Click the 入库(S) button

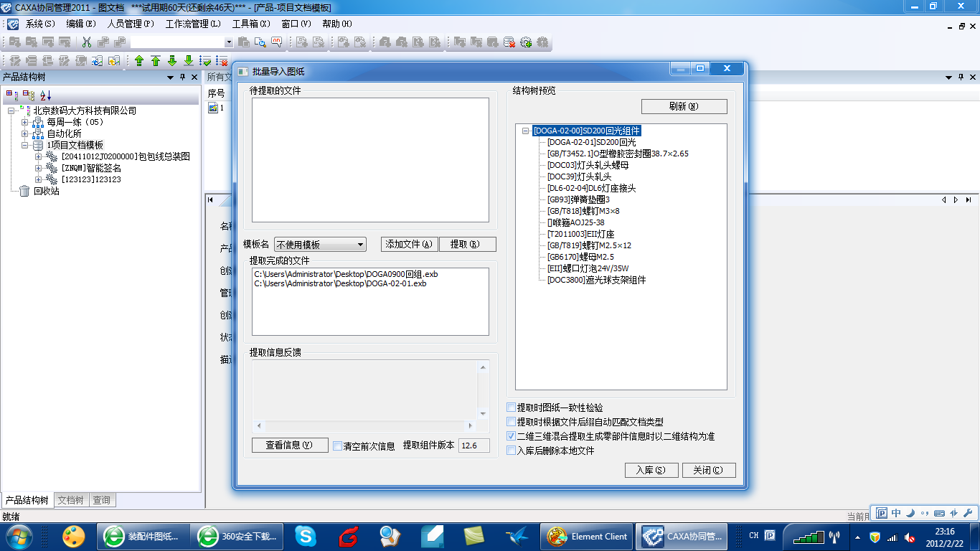651,470
